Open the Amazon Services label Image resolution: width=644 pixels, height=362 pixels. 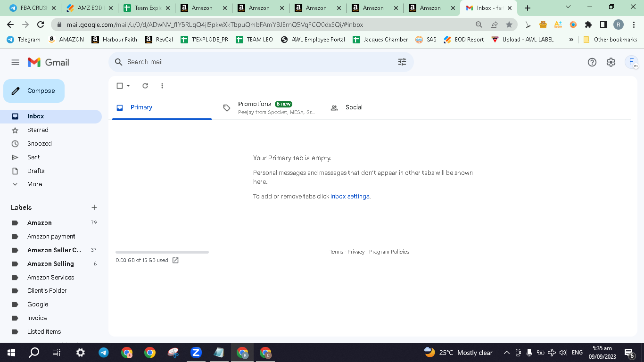51,278
